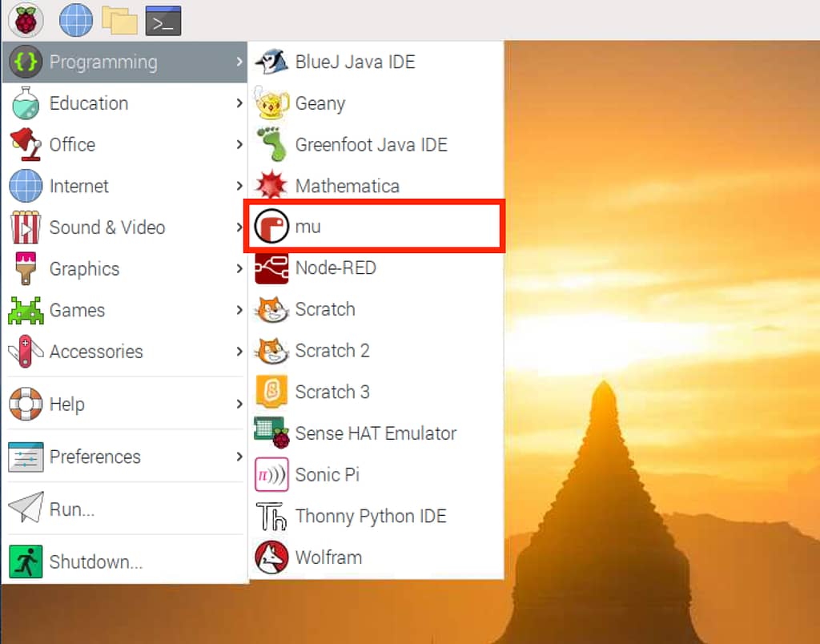Open the mu editor entry
Image resolution: width=820 pixels, height=644 pixels.
click(376, 226)
